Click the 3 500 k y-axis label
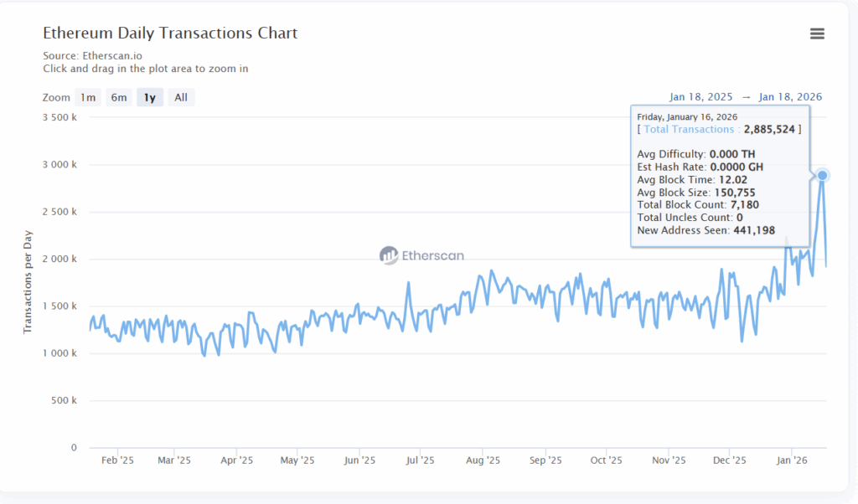 tap(60, 117)
